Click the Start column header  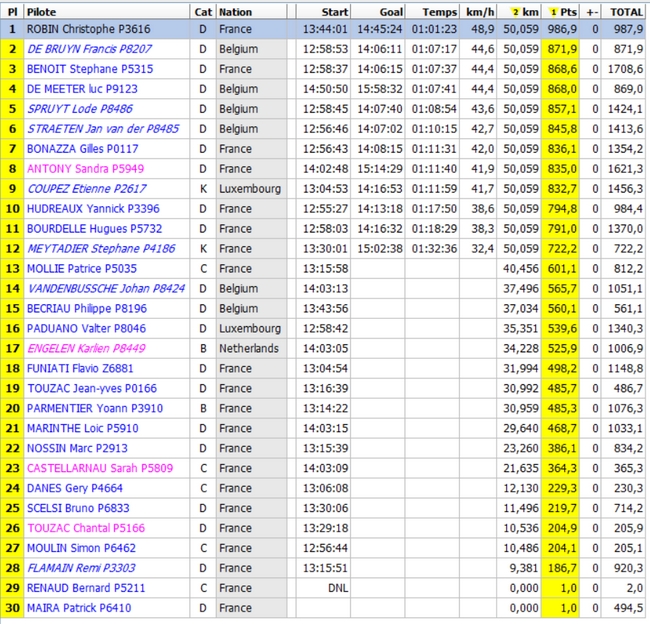334,10
